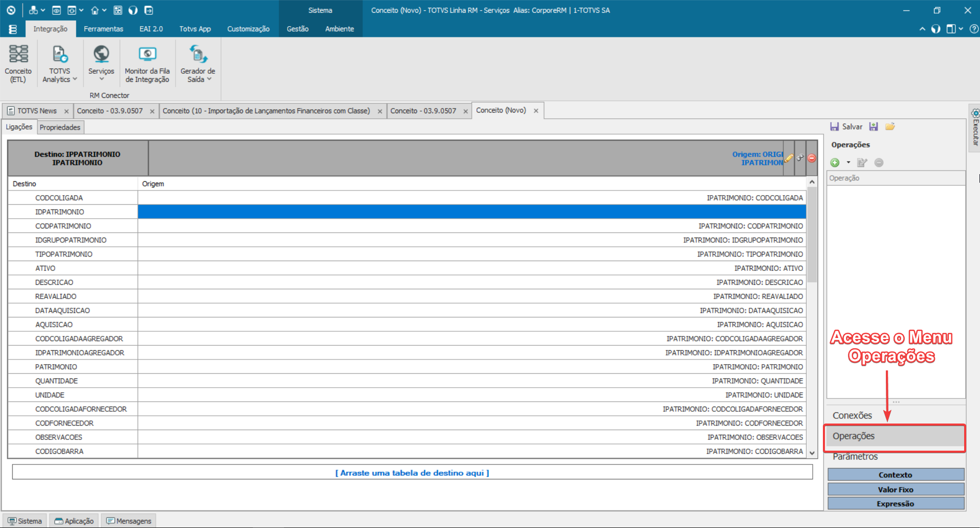980x528 pixels.
Task: Open TOTVS Analytics ribbon button
Action: (x=59, y=64)
